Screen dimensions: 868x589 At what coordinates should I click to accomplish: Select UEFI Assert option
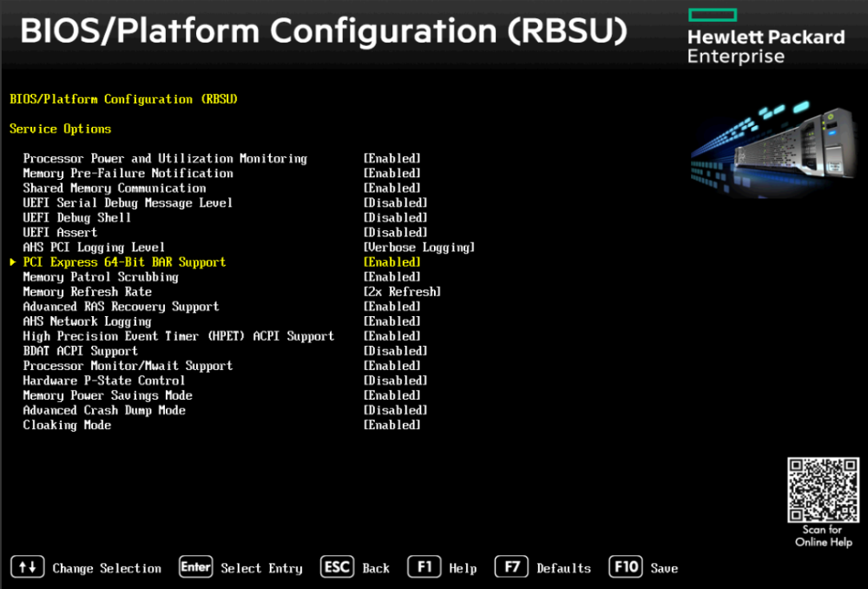coord(60,233)
